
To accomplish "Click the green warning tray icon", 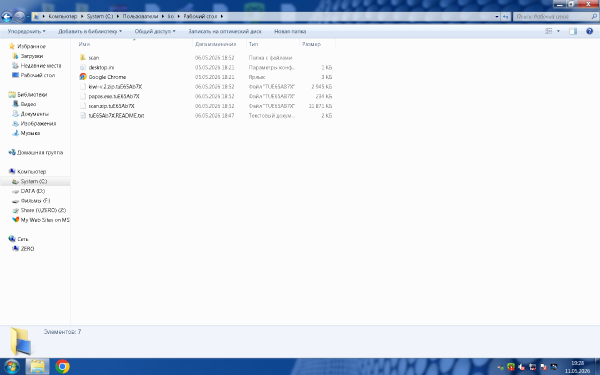I will [x=510, y=367].
